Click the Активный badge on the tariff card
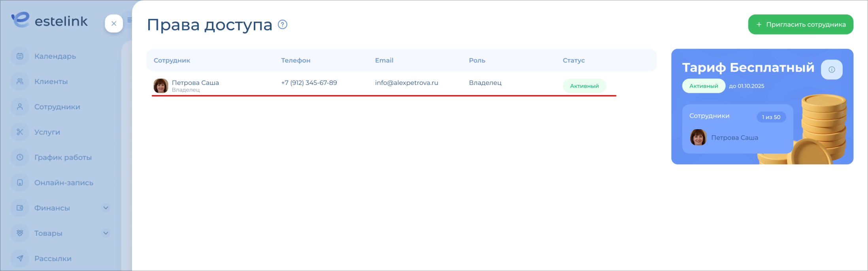The image size is (868, 271). [704, 86]
